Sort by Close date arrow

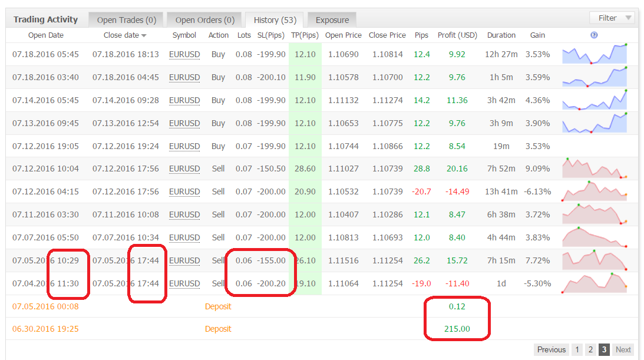coord(144,36)
